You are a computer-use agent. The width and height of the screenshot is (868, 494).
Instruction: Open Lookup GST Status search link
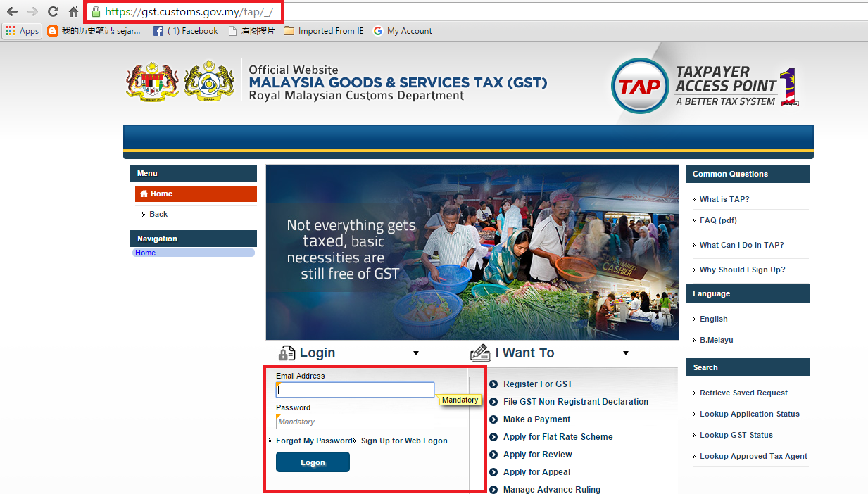pyautogui.click(x=736, y=435)
